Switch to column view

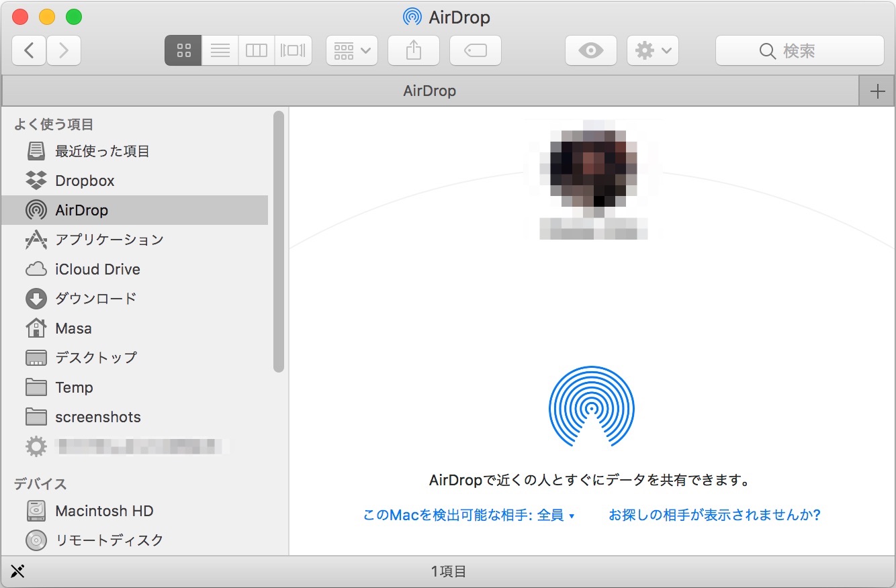pos(257,50)
